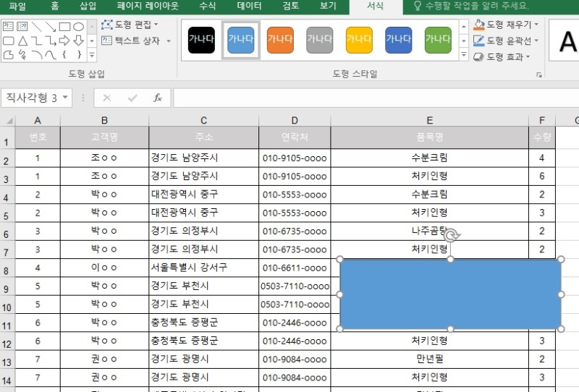This screenshot has width=579, height=392.
Task: Select the right brace shape
Action: coord(79,55)
